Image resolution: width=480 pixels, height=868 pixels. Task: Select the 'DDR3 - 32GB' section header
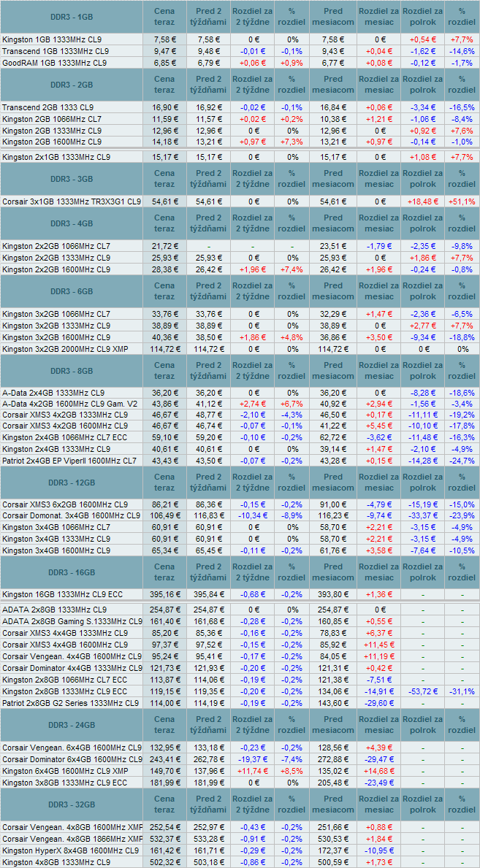click(x=72, y=804)
